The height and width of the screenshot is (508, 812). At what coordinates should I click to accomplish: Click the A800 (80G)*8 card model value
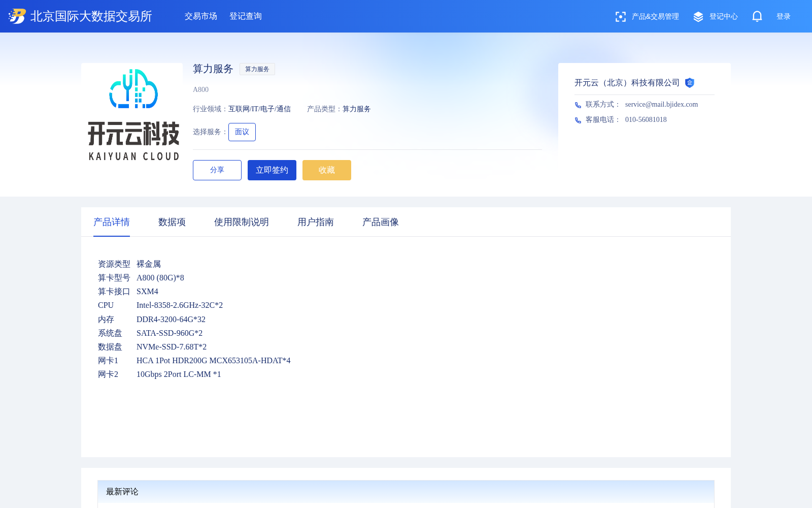coord(160,278)
